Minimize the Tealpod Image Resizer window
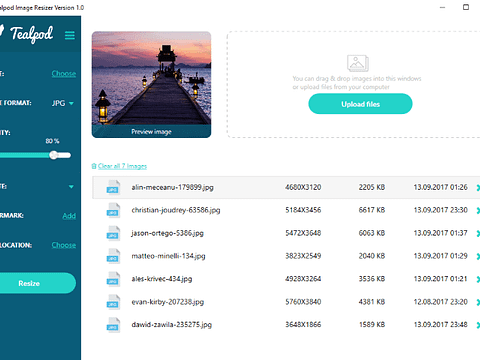The height and width of the screenshot is (360, 480). click(442, 7)
